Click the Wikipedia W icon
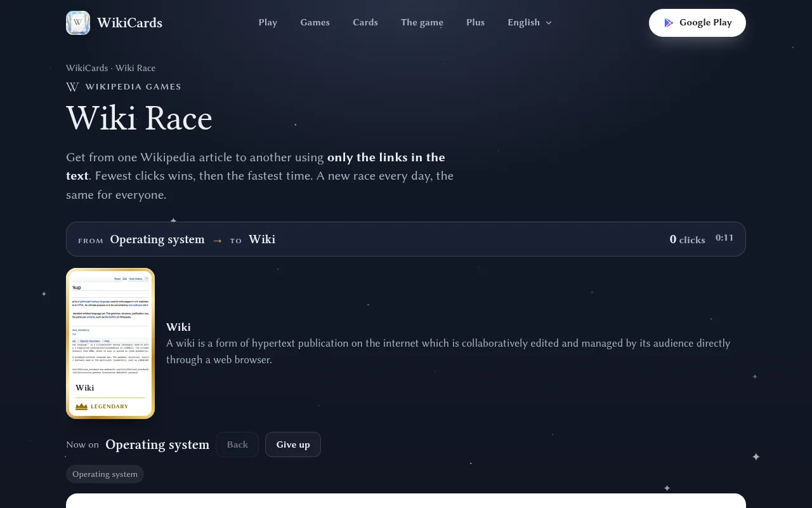Viewport: 812px width, 508px height. 73,87
